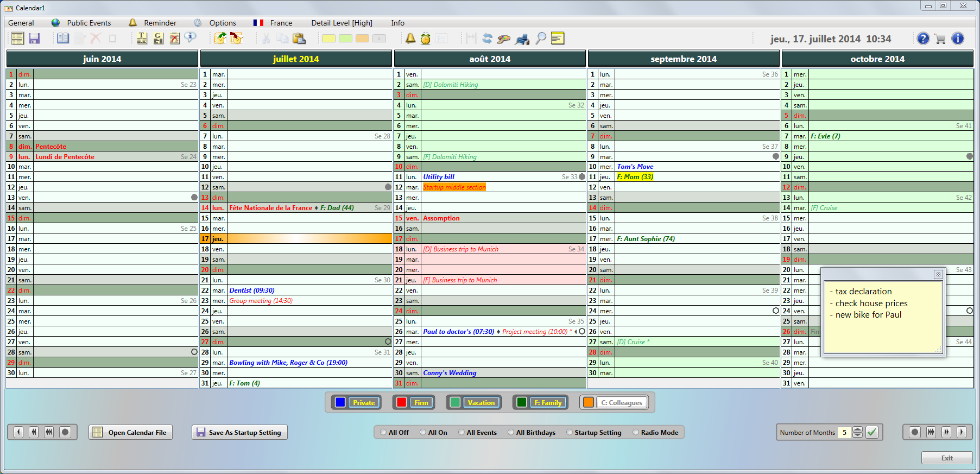Click the blue info circle icon
This screenshot has height=474, width=980.
(958, 39)
